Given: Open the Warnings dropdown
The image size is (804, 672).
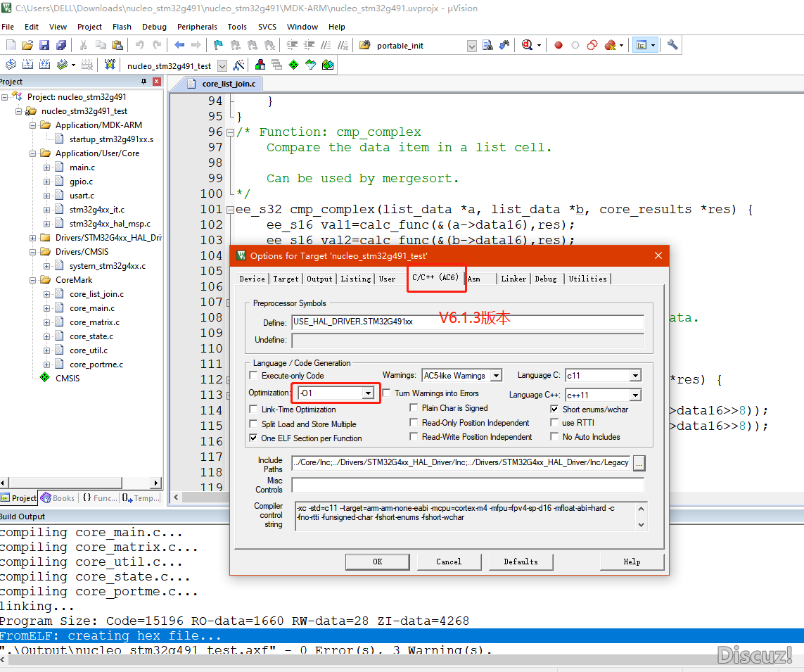Looking at the screenshot, I should (496, 376).
